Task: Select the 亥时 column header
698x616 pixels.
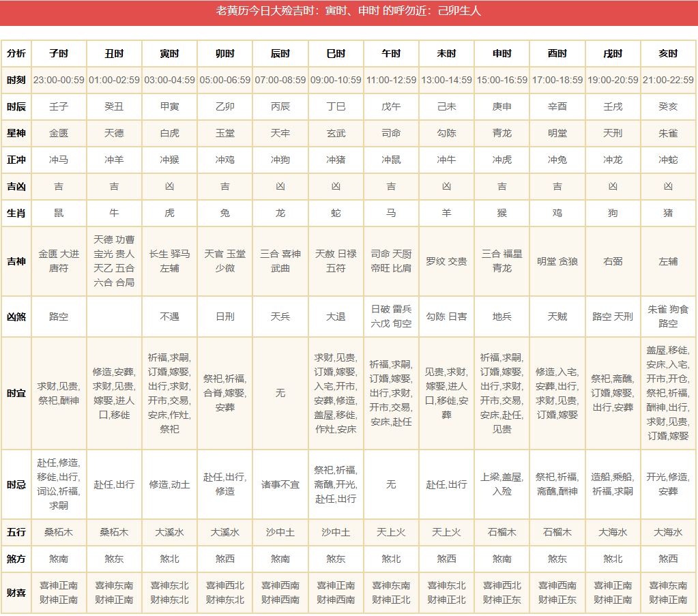Action: (668, 53)
